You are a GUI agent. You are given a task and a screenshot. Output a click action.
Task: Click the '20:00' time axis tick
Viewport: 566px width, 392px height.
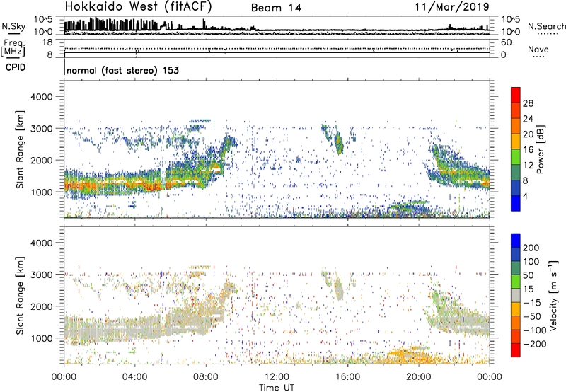tap(418, 377)
